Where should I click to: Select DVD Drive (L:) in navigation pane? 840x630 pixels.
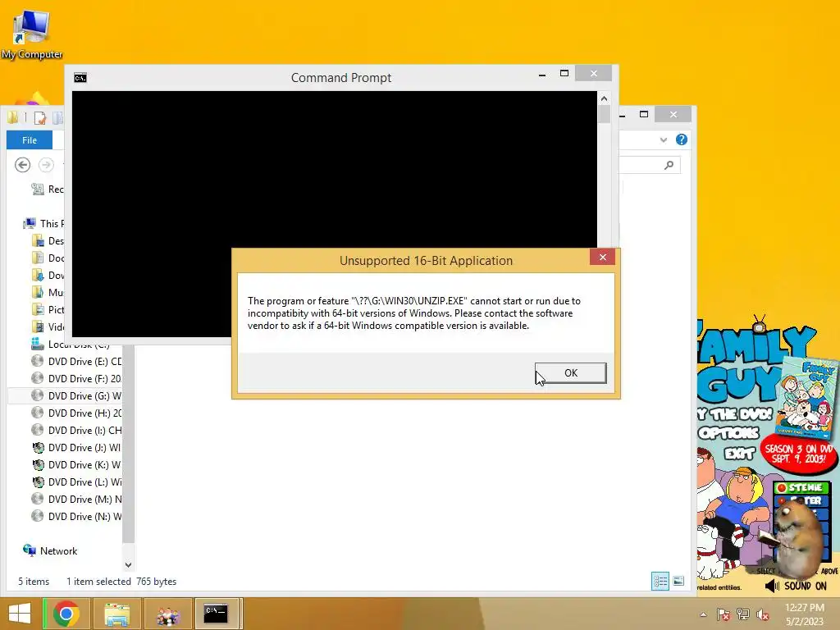(76, 482)
